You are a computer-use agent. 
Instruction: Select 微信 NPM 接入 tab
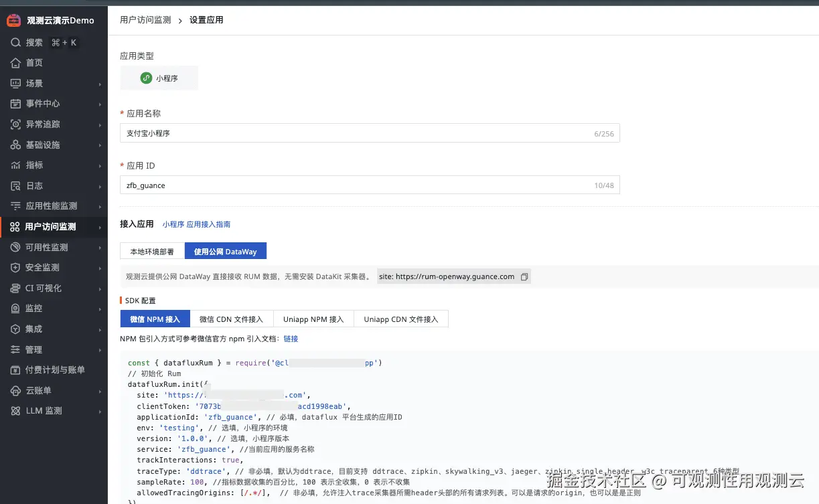[x=155, y=319]
